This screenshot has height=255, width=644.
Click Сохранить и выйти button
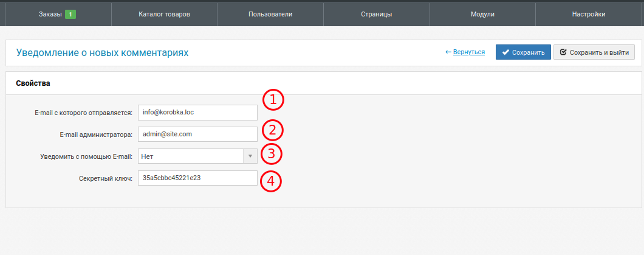pos(594,52)
